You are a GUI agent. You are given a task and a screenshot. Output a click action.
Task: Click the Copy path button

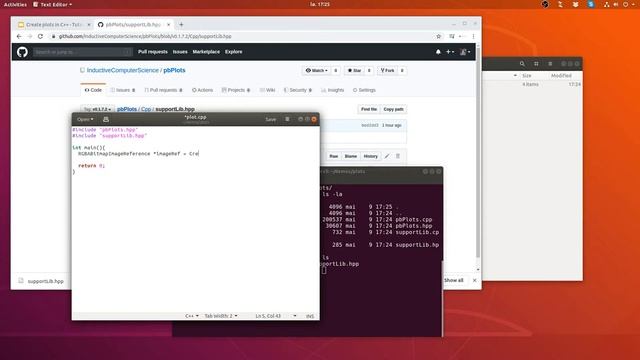393,109
